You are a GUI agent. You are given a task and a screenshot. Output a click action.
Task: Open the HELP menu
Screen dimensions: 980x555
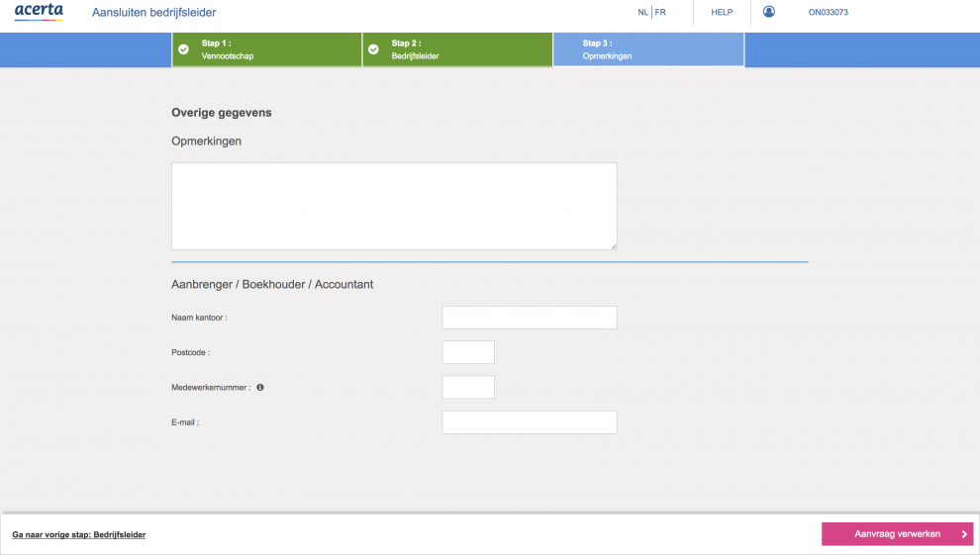pyautogui.click(x=722, y=13)
